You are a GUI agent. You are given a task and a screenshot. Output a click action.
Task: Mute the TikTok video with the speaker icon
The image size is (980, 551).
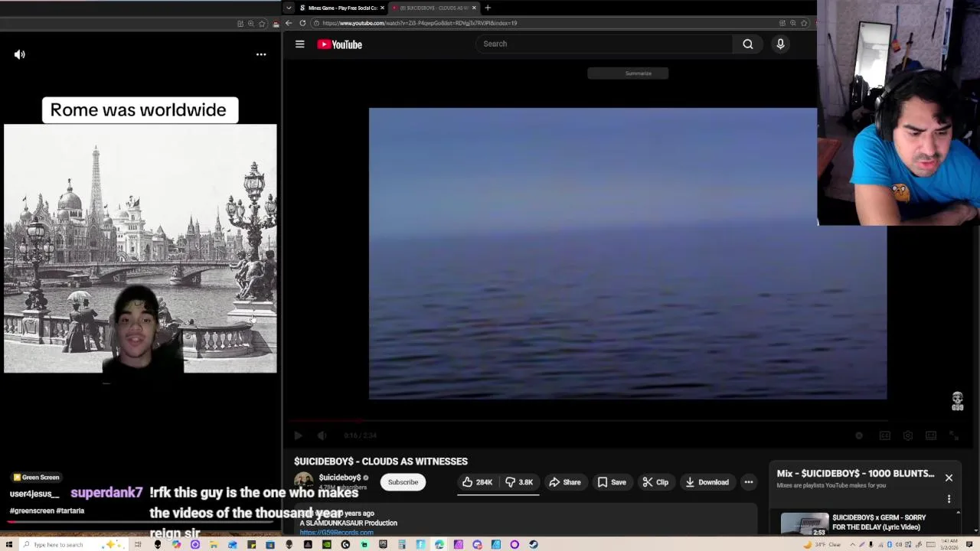point(20,54)
